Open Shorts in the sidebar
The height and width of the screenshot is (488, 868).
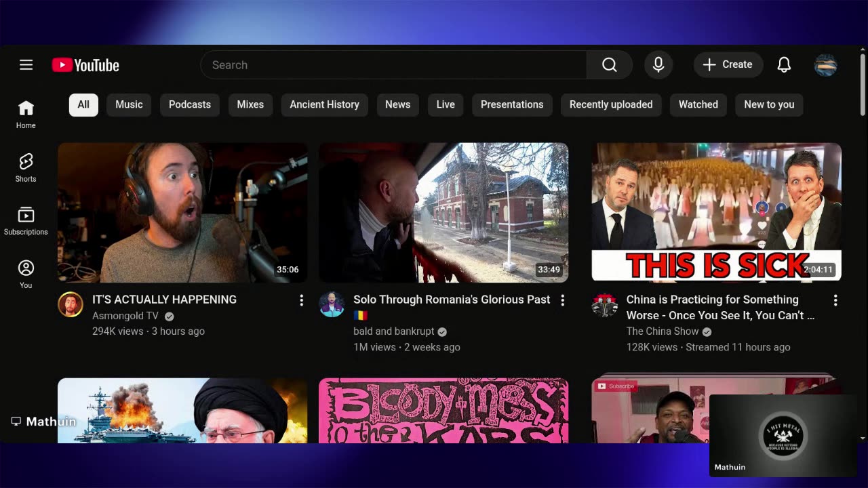click(26, 167)
